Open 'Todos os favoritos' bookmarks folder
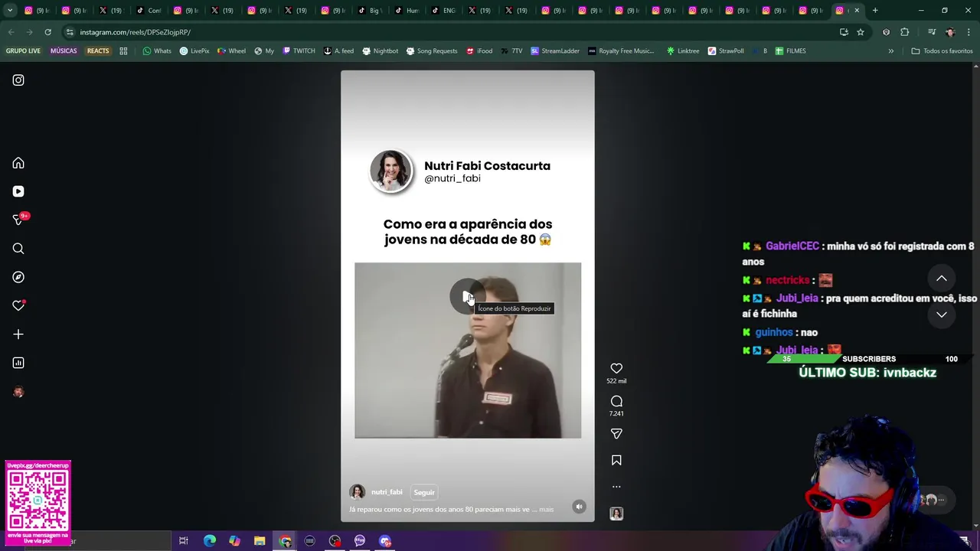Screen dimensions: 980x551 pos(942,51)
